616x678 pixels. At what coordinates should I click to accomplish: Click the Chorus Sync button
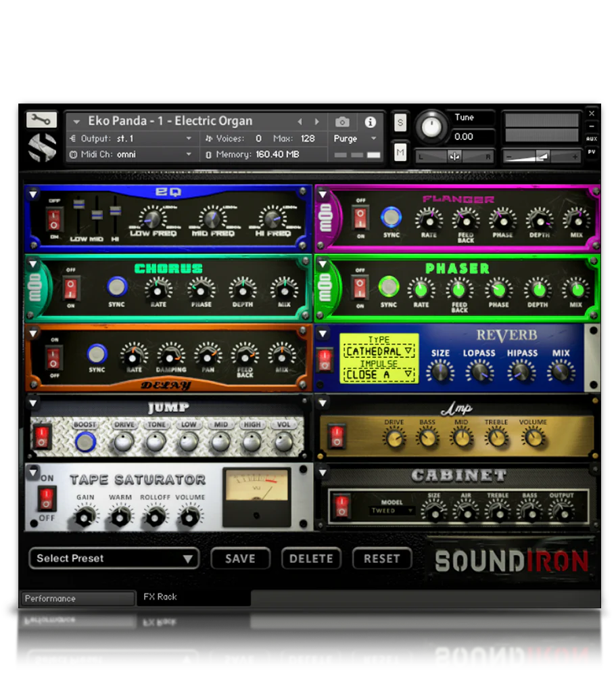(x=116, y=286)
